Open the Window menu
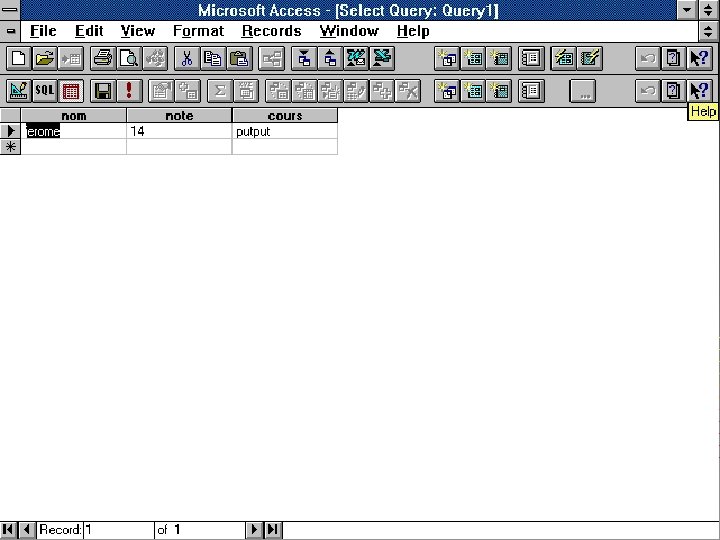This screenshot has height=540, width=720. coord(349,31)
